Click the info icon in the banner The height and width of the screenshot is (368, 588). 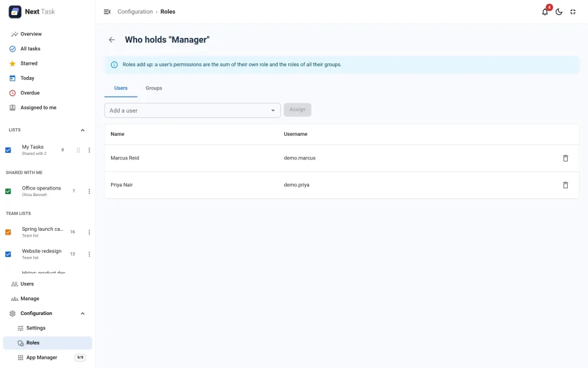click(114, 65)
